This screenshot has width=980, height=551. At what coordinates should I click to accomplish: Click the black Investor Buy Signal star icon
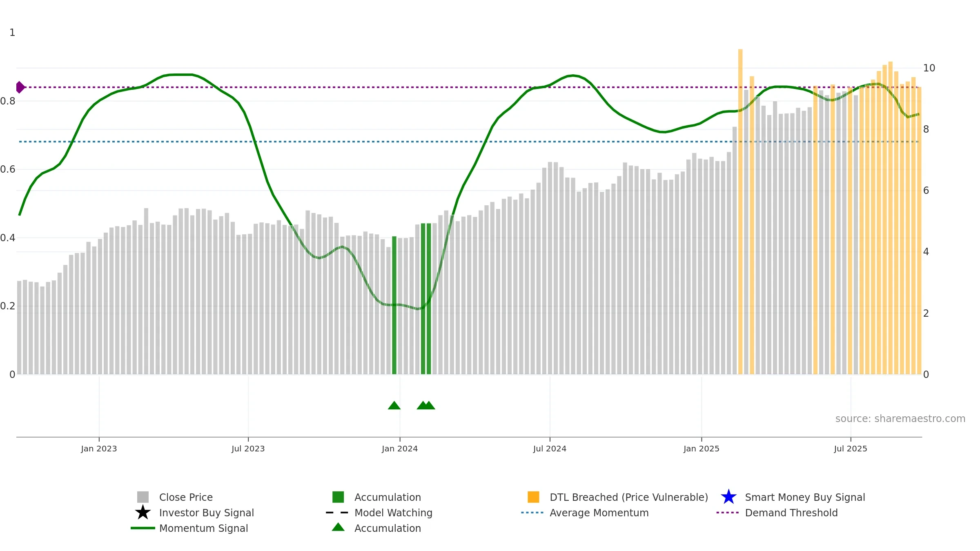143,512
